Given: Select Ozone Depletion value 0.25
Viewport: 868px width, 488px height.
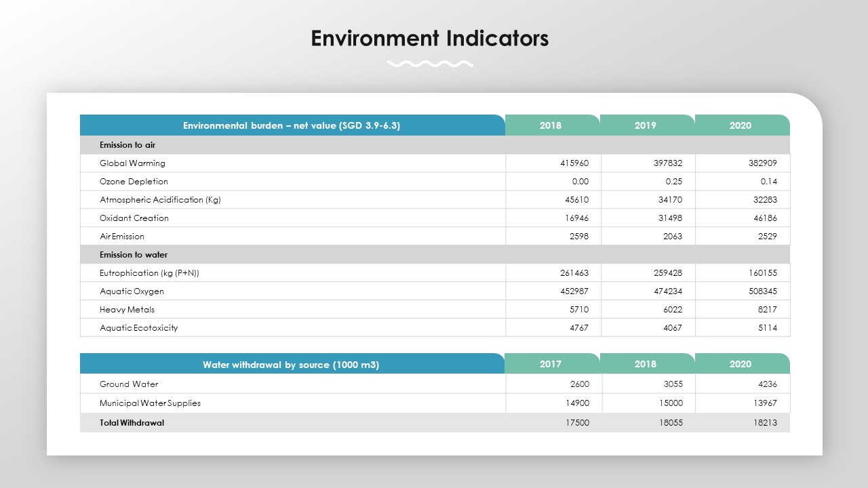Looking at the screenshot, I should pyautogui.click(x=674, y=182).
